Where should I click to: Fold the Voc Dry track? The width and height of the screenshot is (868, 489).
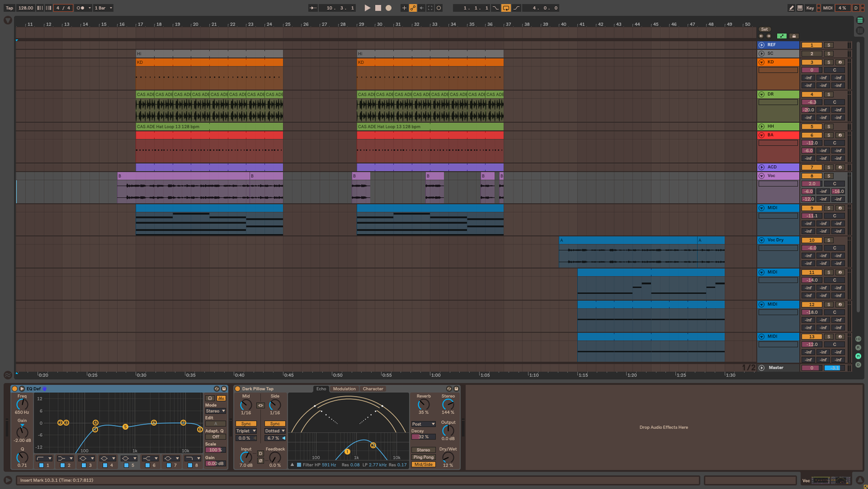pyautogui.click(x=761, y=240)
